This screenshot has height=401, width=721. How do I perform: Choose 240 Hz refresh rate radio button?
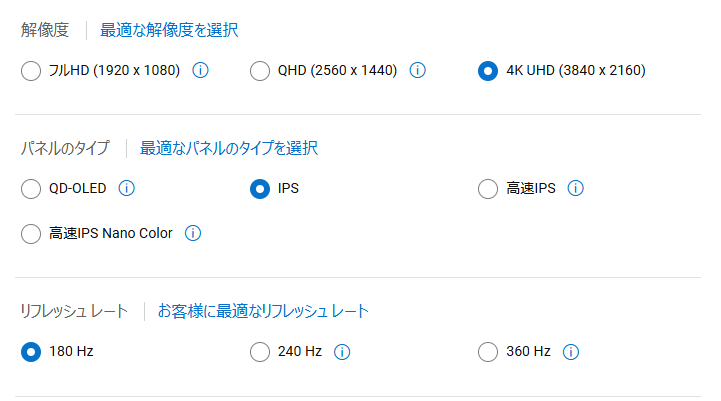[x=260, y=352]
